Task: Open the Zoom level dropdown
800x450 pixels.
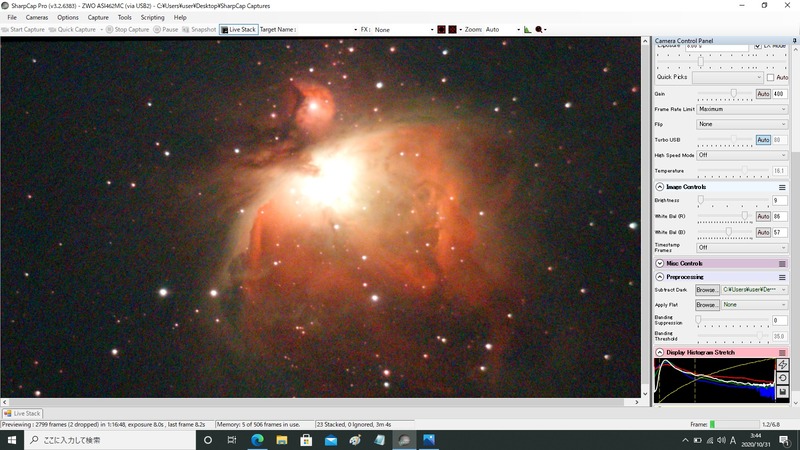Action: (x=502, y=30)
